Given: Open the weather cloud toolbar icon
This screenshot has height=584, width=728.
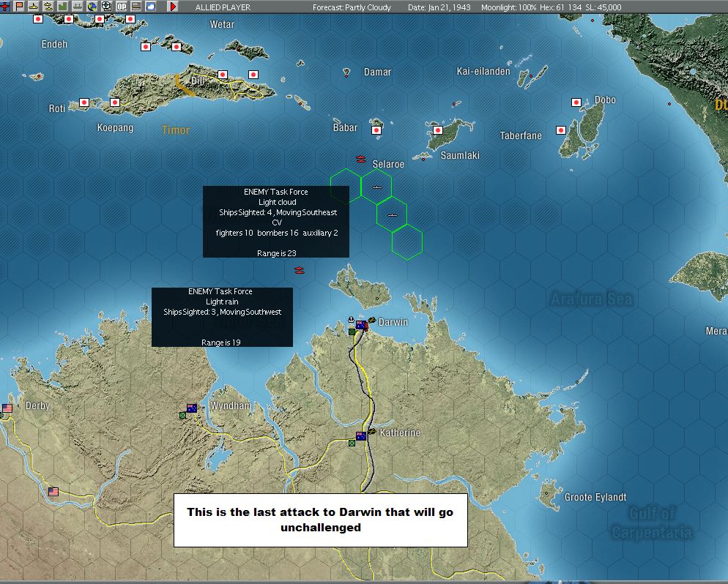Looking at the screenshot, I should (150, 7).
